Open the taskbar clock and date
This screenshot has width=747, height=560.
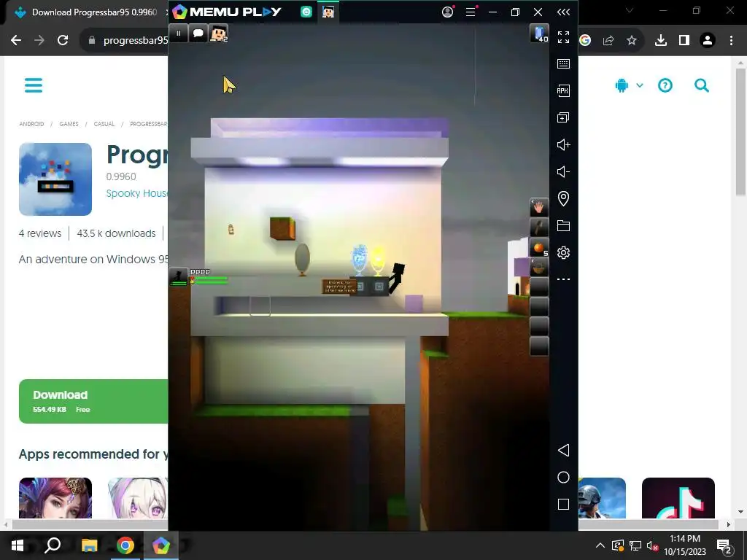pos(685,545)
